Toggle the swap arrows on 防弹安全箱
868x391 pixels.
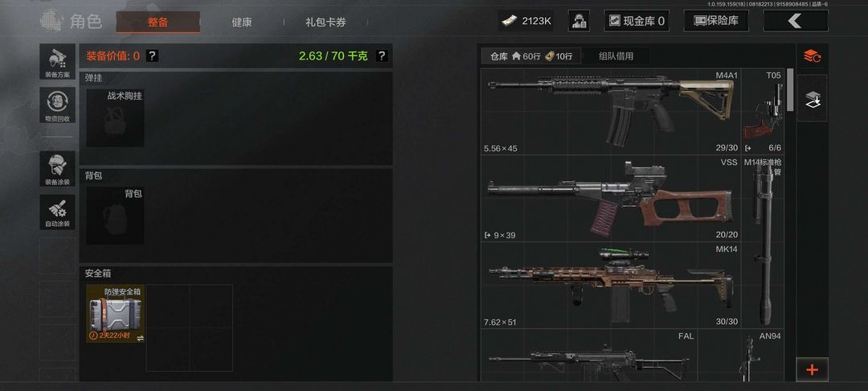coord(140,338)
